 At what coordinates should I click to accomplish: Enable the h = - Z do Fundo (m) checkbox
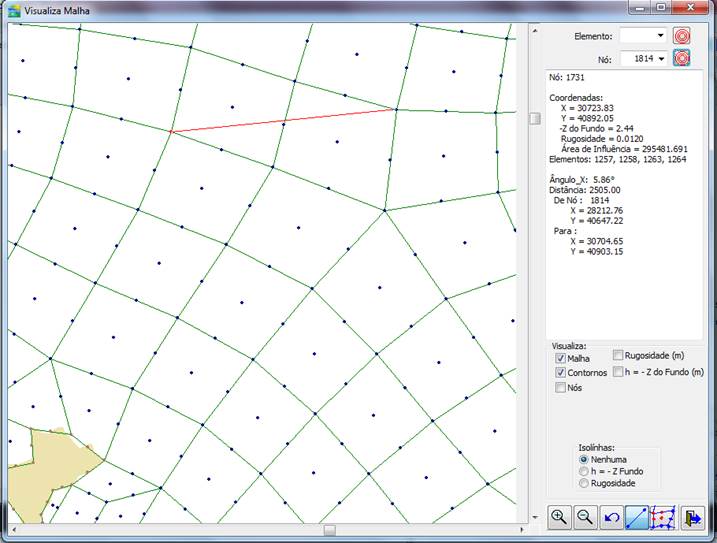click(618, 371)
